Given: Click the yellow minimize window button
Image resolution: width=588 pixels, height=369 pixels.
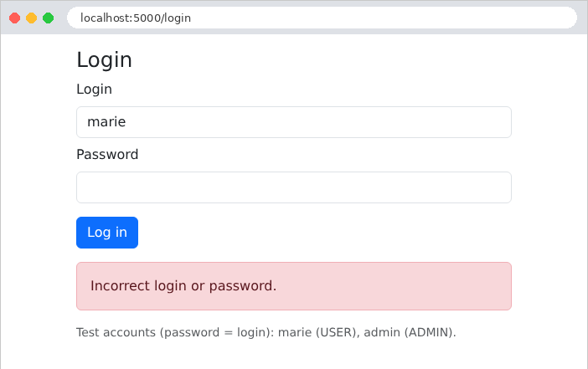Looking at the screenshot, I should click(x=32, y=18).
